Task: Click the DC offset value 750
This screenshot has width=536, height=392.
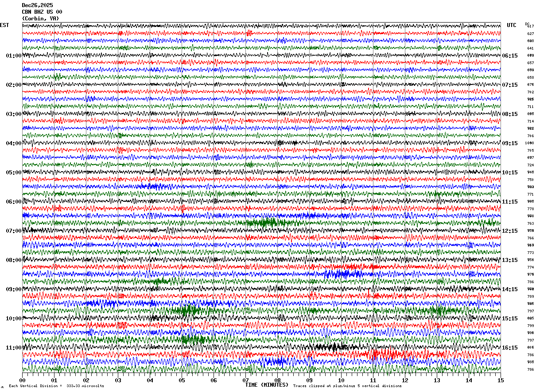Action: pos(530,180)
